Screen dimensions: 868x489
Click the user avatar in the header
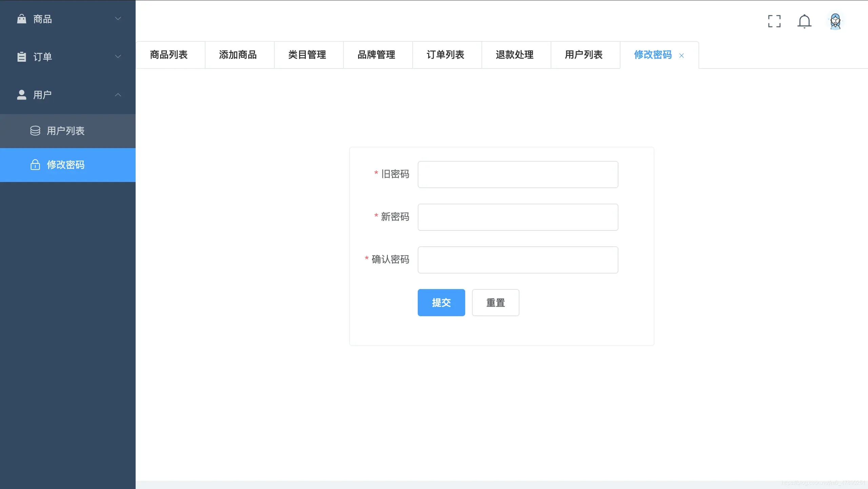[835, 21]
